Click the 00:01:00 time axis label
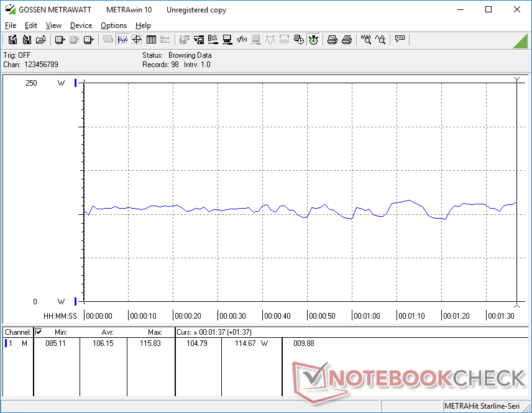This screenshot has height=413, width=532. [x=367, y=315]
